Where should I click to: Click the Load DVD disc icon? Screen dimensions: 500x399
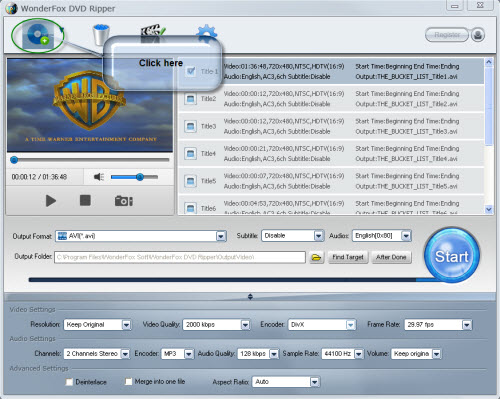coord(38,36)
